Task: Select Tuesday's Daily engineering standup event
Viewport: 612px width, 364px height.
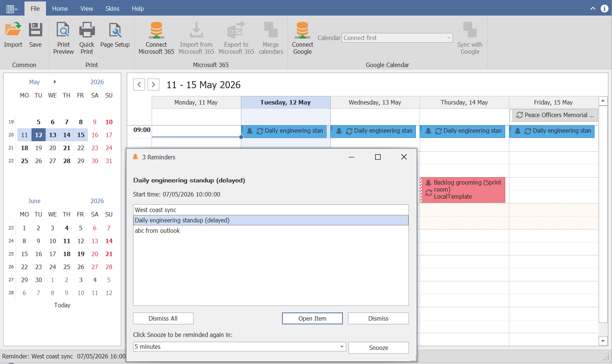Action: tap(284, 131)
